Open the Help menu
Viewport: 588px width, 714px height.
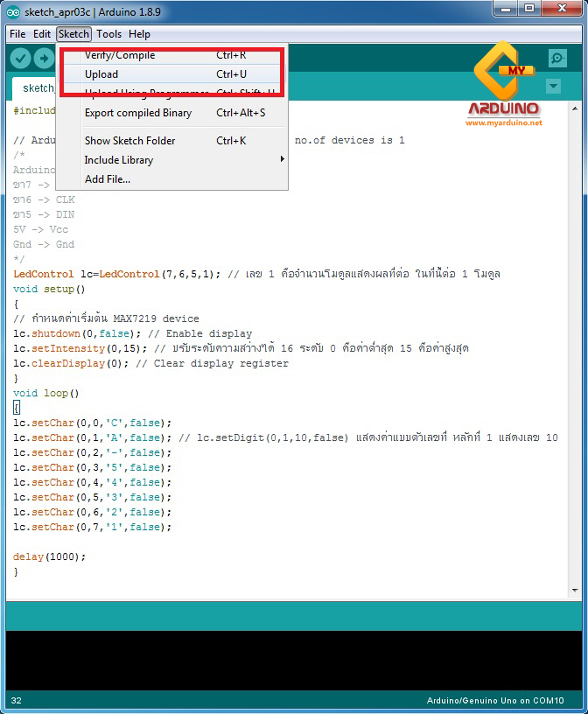(x=139, y=34)
